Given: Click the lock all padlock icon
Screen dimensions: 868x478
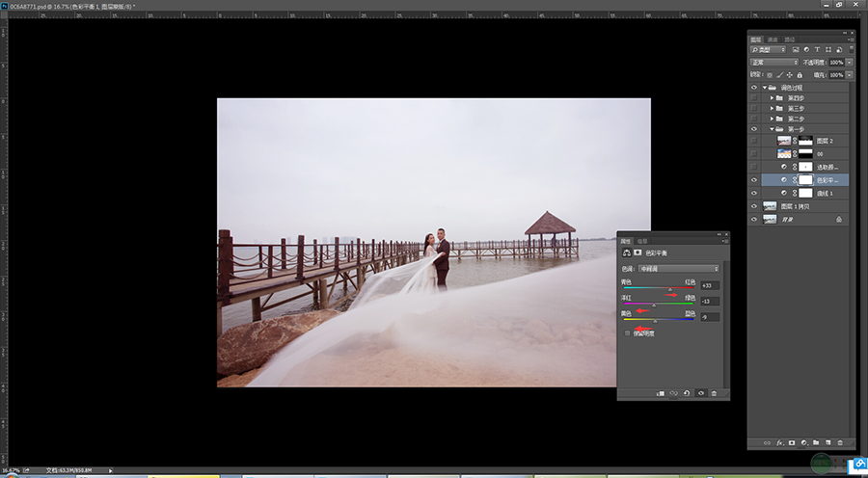Looking at the screenshot, I should (x=800, y=75).
